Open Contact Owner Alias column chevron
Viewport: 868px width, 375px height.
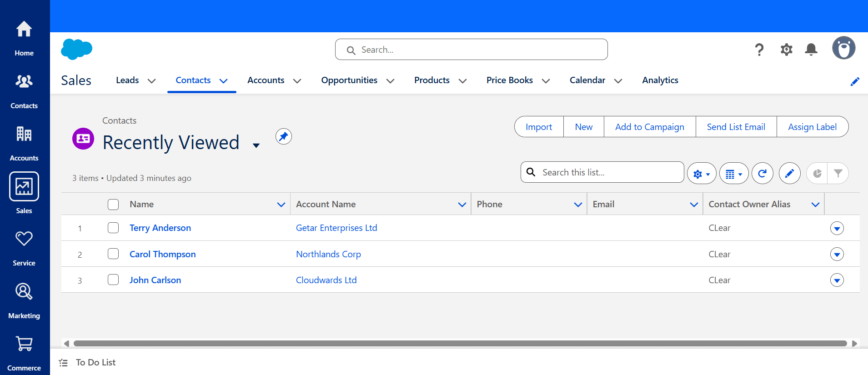(x=815, y=205)
